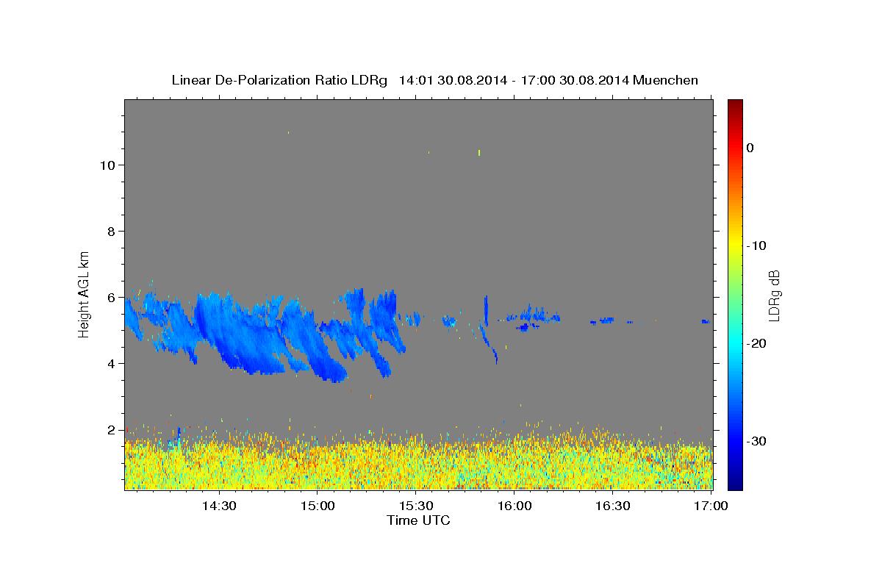This screenshot has height=588, width=882.
Task: Click the dark red top of colorbar
Action: point(735,107)
